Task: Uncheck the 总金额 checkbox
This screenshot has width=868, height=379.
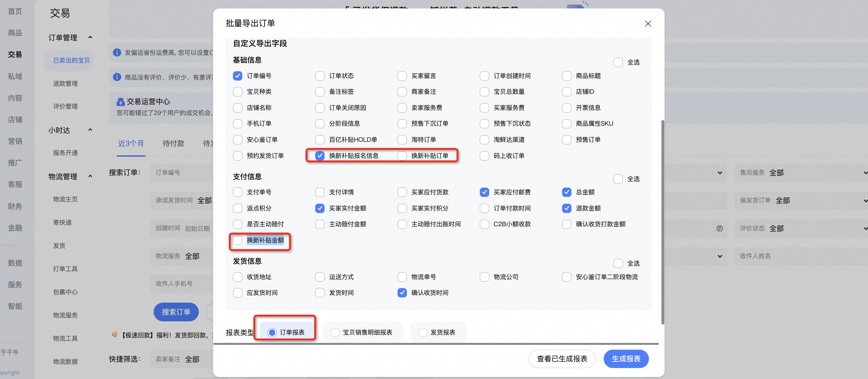Action: pos(566,192)
